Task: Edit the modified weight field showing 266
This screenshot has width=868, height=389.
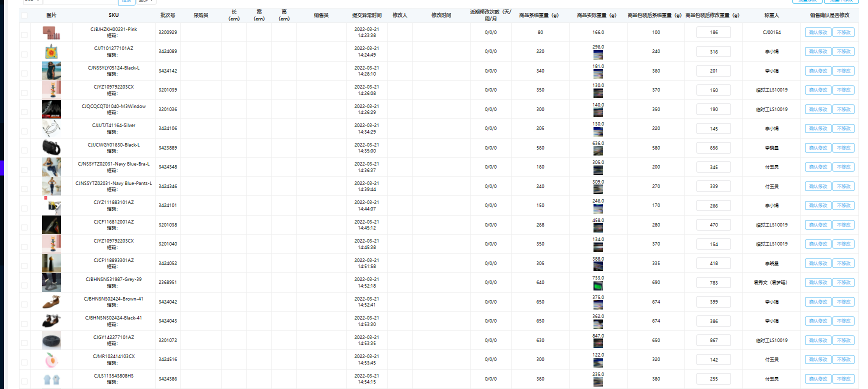Action: 713,205
